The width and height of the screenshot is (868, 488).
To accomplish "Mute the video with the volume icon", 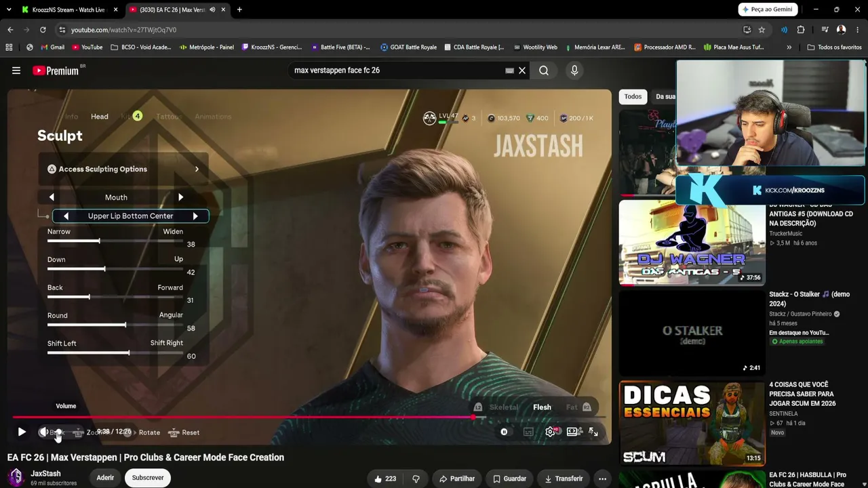I will pos(44,432).
